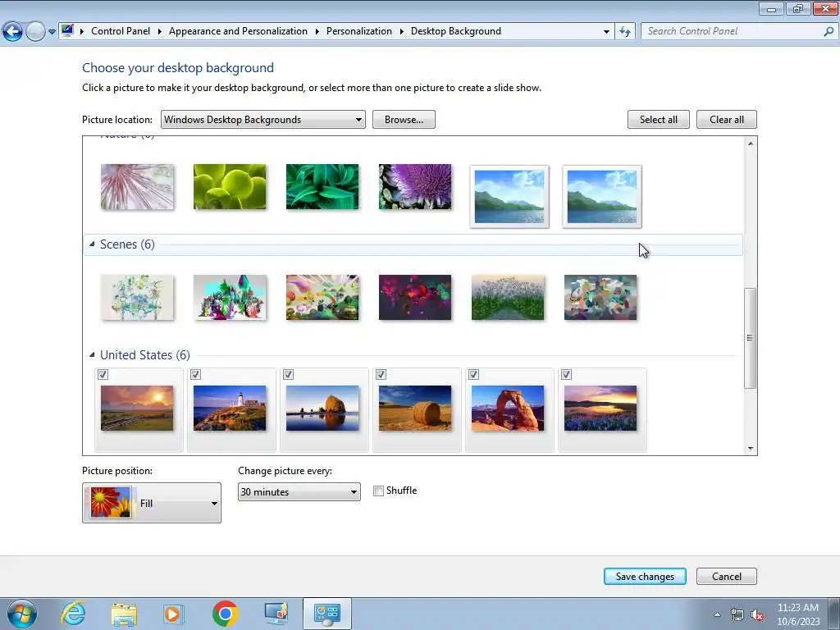The height and width of the screenshot is (630, 840).
Task: Open the Picture position Fill dropdown
Action: 152,503
